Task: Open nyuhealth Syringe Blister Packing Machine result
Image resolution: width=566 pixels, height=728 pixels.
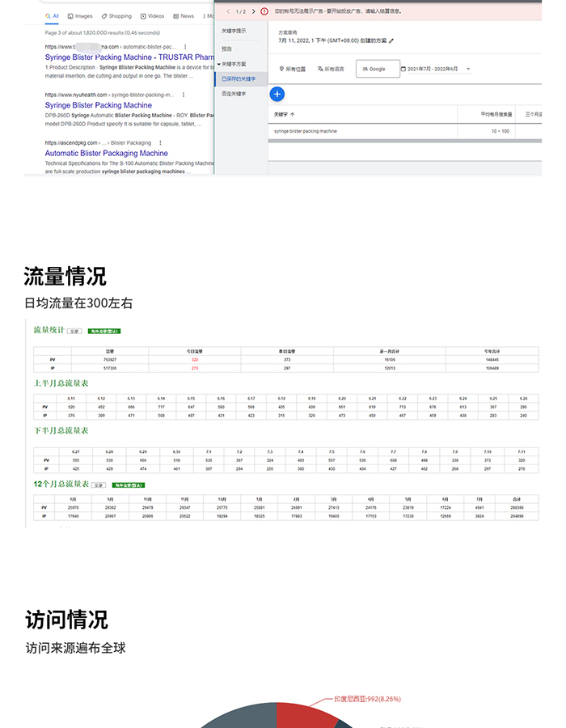Action: tap(99, 105)
